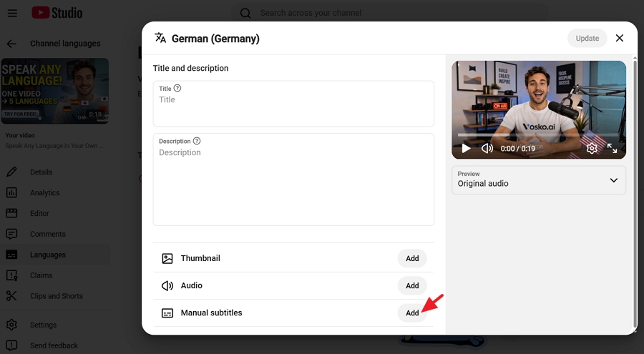Click the Send feedback exclamation icon

11,345
